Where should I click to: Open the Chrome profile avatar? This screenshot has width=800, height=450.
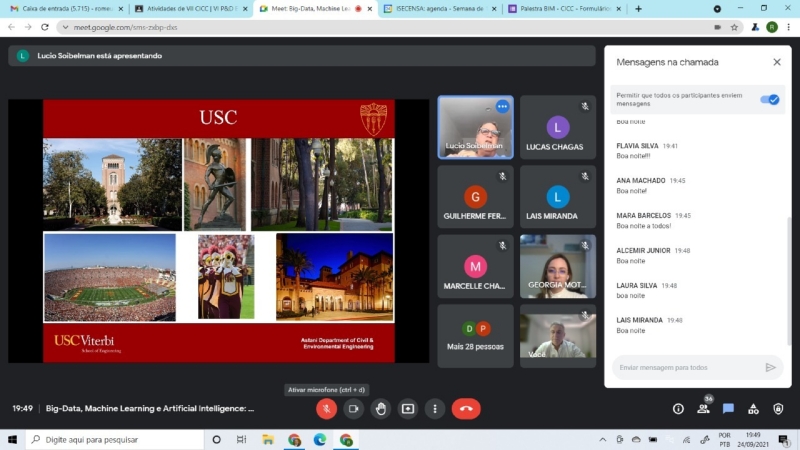(x=772, y=27)
